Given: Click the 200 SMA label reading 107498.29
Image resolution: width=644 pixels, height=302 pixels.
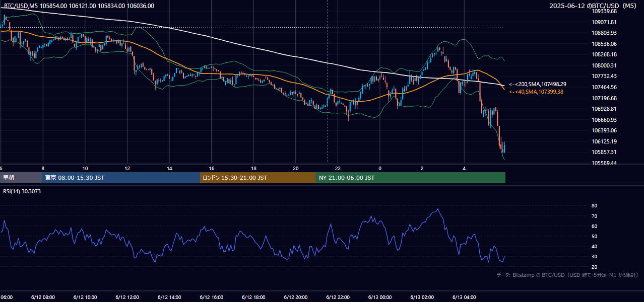Looking at the screenshot, I should [538, 84].
